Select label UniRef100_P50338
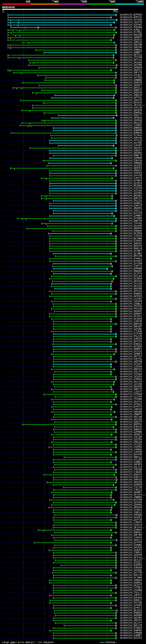146x644 pixels. (131, 309)
